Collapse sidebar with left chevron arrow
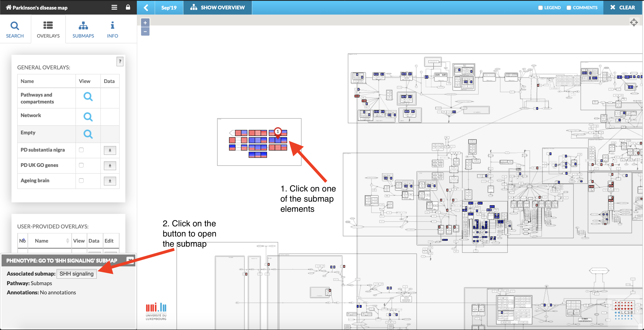This screenshot has height=330, width=644. click(x=146, y=7)
